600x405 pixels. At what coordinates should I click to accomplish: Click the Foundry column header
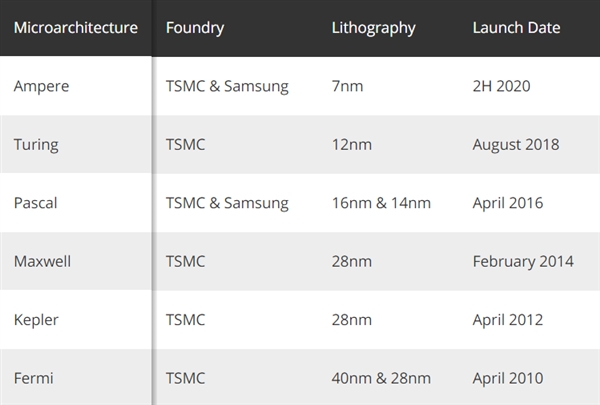(196, 27)
